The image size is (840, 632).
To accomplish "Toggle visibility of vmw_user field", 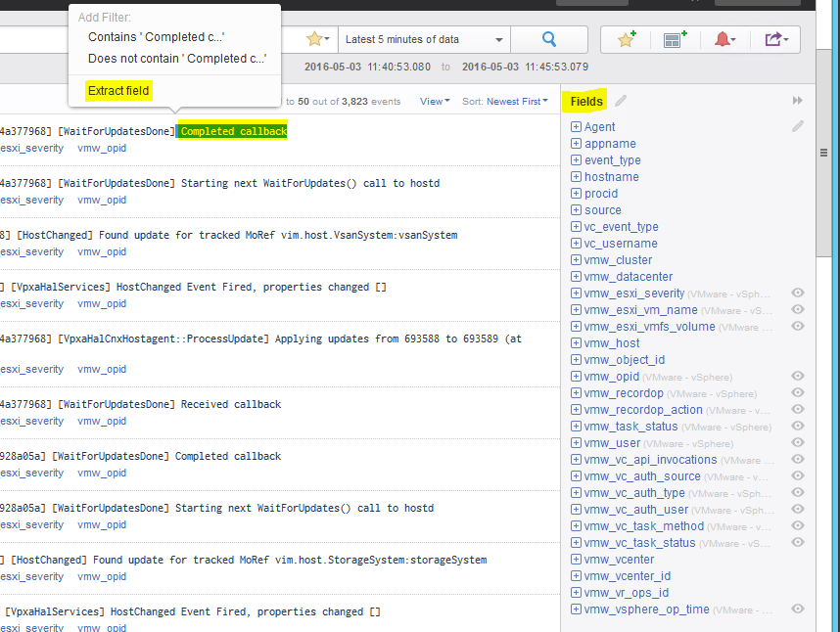I will coord(798,442).
